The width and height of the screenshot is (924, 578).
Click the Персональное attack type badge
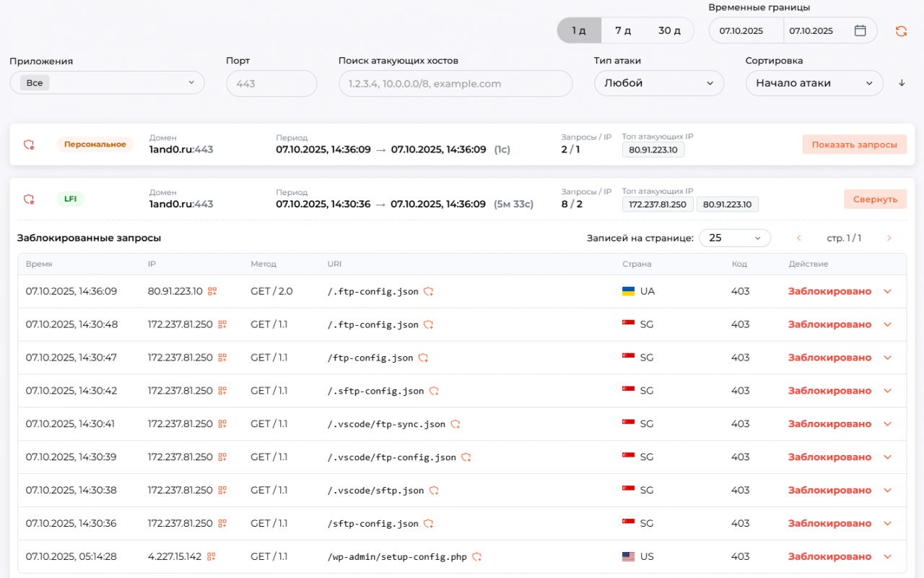(95, 144)
